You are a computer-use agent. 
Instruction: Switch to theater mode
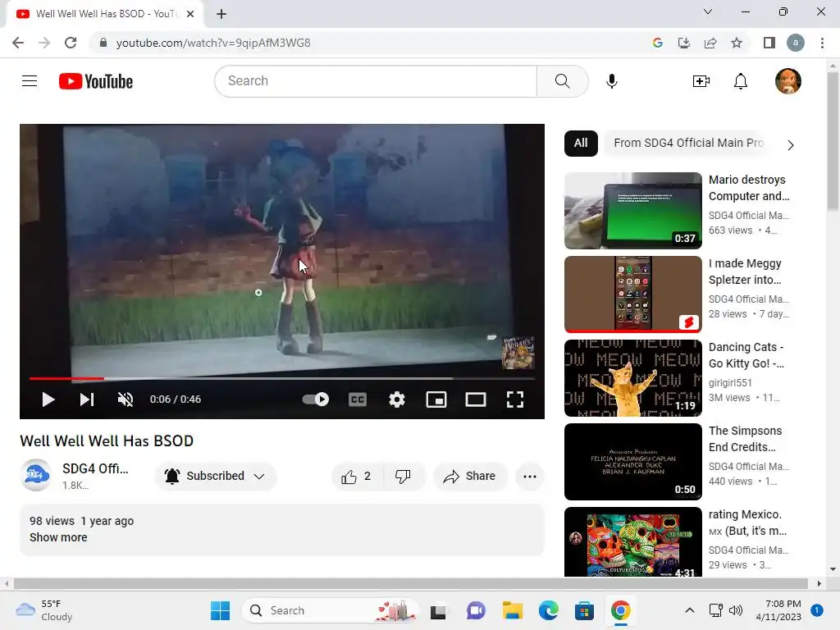tap(475, 399)
